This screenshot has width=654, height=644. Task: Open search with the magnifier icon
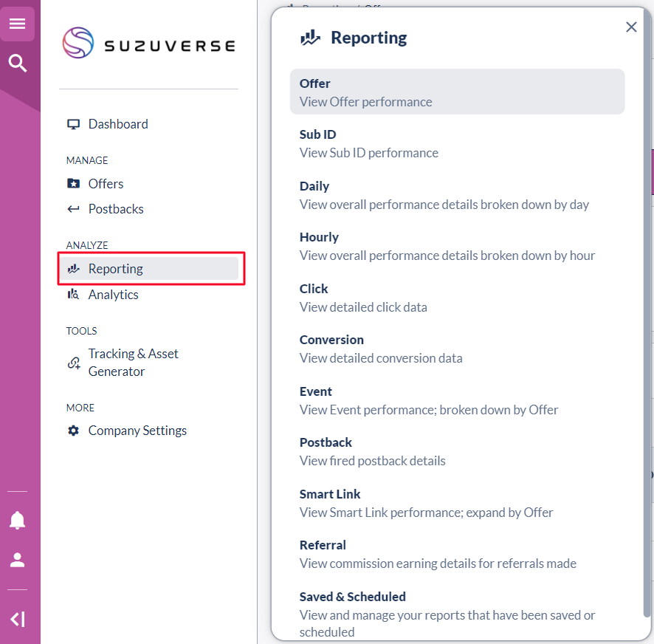point(17,64)
